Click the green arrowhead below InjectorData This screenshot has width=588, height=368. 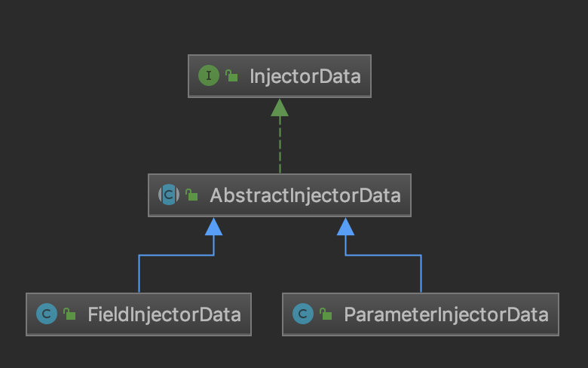280,108
